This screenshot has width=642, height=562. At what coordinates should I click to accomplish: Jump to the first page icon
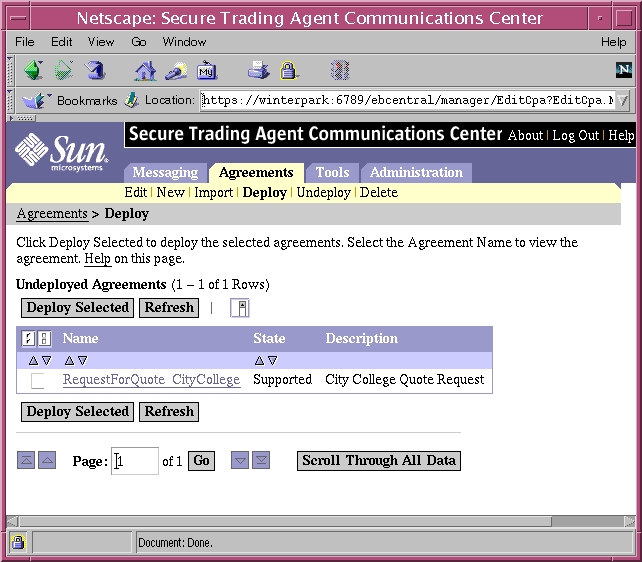pos(26,460)
